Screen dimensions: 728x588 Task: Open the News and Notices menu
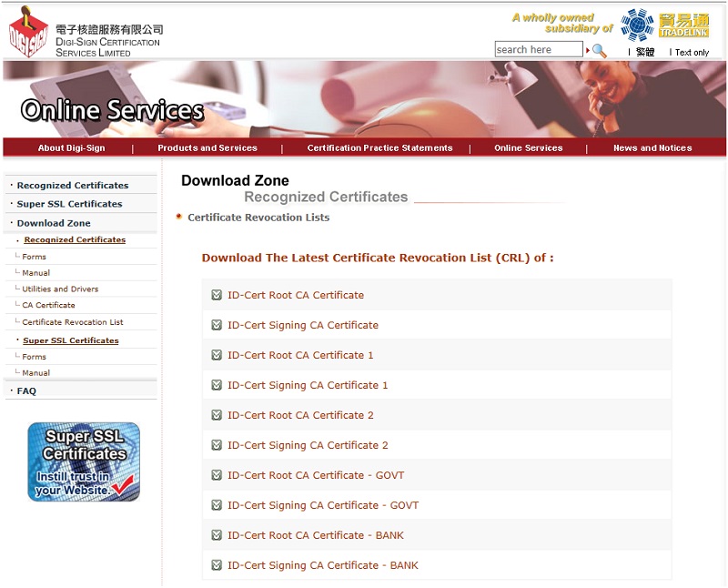click(652, 147)
